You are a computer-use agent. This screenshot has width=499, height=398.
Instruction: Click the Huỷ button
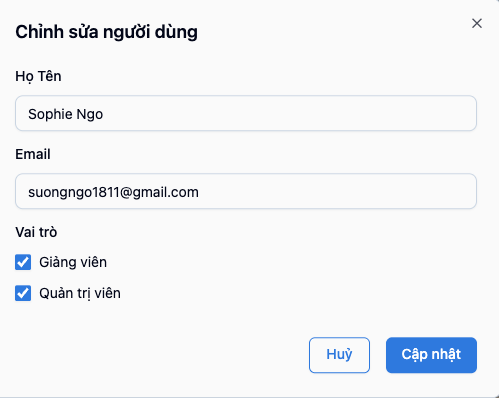[x=339, y=355]
